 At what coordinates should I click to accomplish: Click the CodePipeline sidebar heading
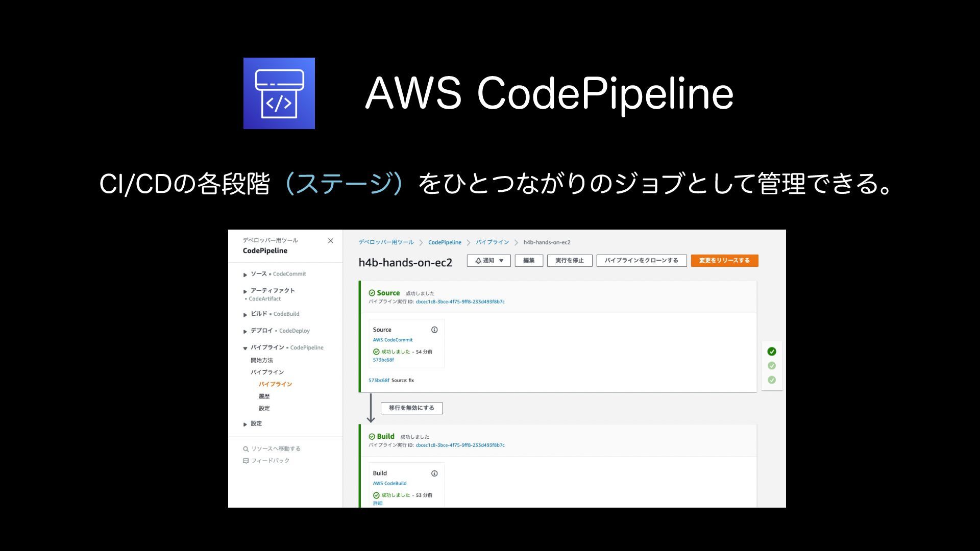click(x=265, y=251)
